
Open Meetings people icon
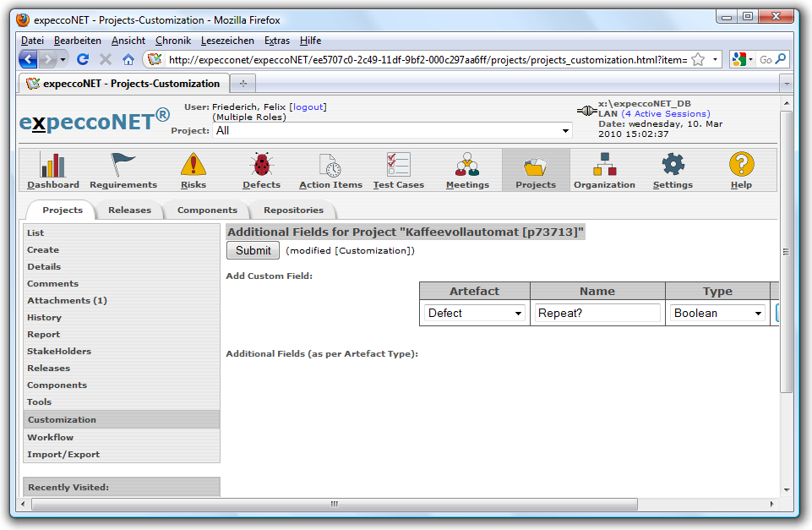[x=466, y=165]
